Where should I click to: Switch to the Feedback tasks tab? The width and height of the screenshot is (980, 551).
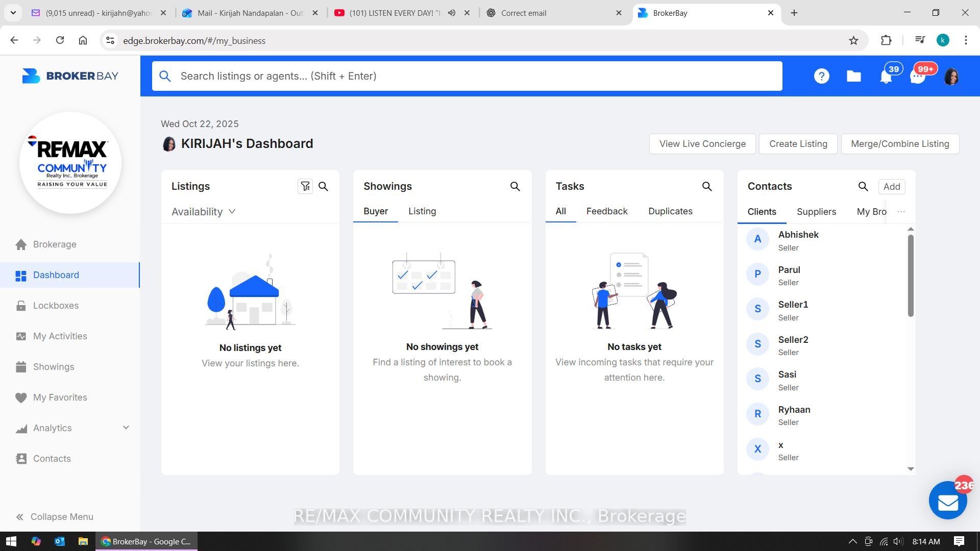point(607,211)
